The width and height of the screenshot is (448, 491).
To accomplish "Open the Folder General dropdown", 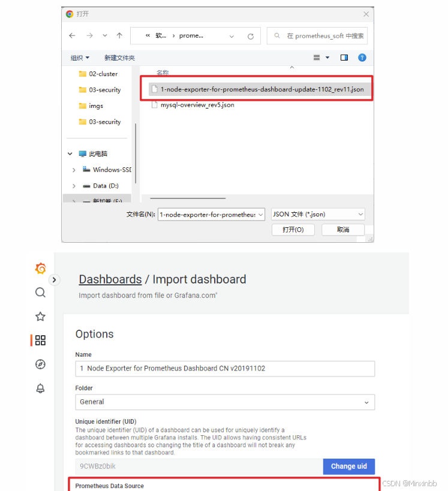I will pos(225,402).
